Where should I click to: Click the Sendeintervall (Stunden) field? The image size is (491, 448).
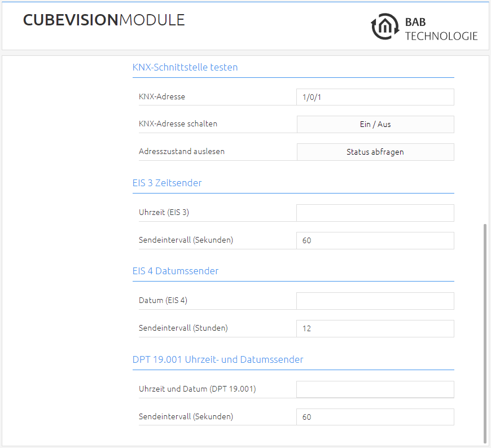coord(375,328)
